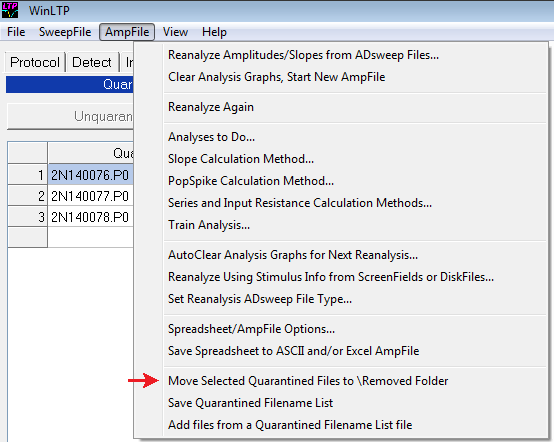Click the WinLTP application icon in title bar
This screenshot has width=554, height=442.
[10, 10]
